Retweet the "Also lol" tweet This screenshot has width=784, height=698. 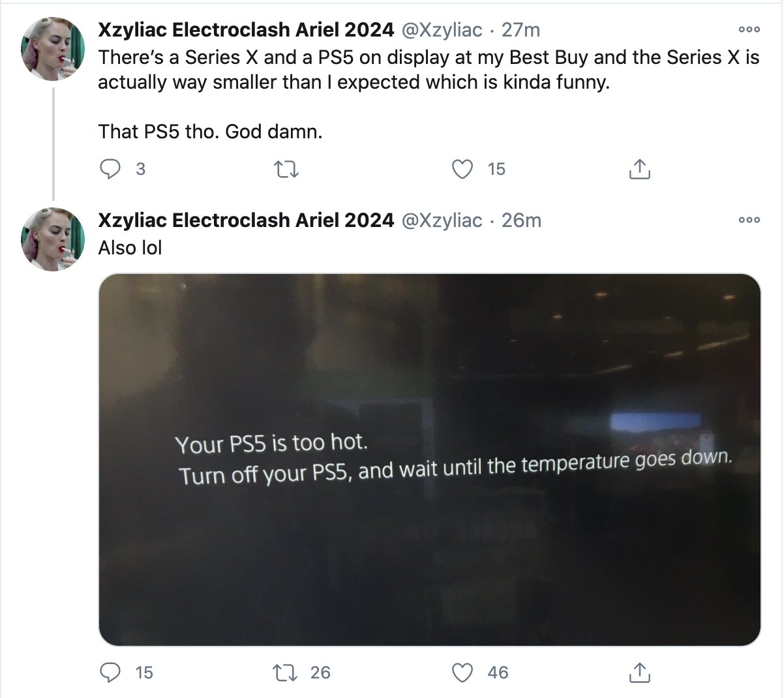[283, 673]
